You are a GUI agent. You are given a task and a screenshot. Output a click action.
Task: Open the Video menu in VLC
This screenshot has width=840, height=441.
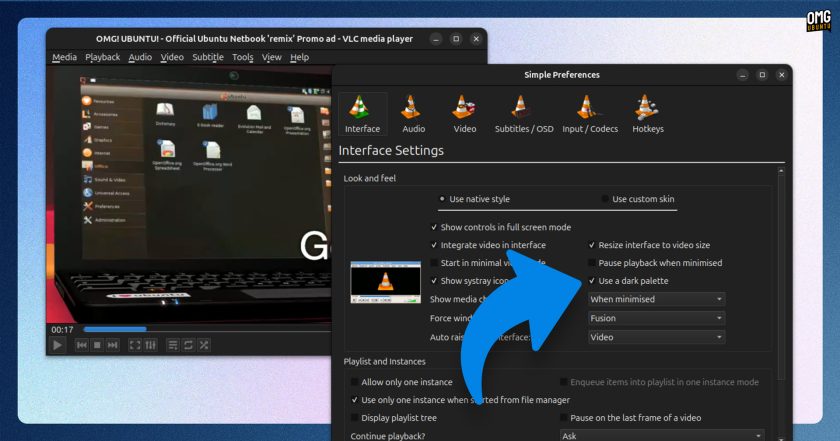[x=172, y=57]
